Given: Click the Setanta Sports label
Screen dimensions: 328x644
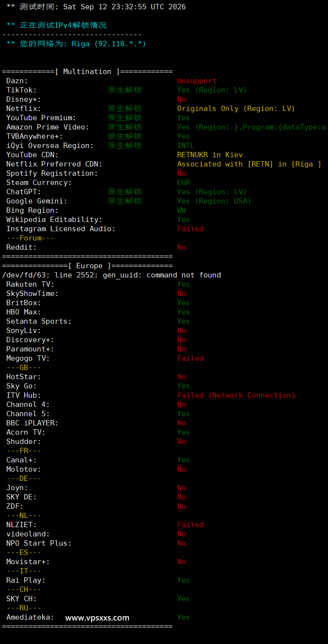Looking at the screenshot, I should pyautogui.click(x=39, y=321).
